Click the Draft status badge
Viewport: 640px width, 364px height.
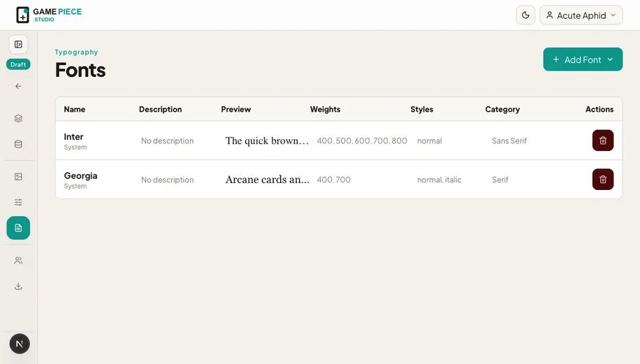click(18, 64)
